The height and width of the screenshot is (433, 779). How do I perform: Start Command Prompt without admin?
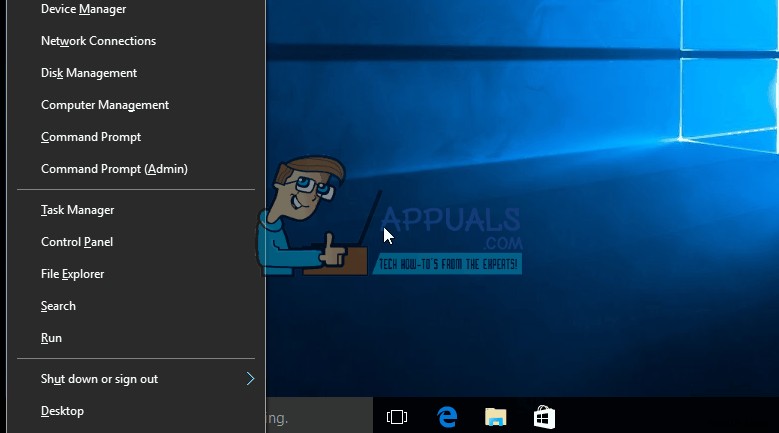[x=136, y=137]
